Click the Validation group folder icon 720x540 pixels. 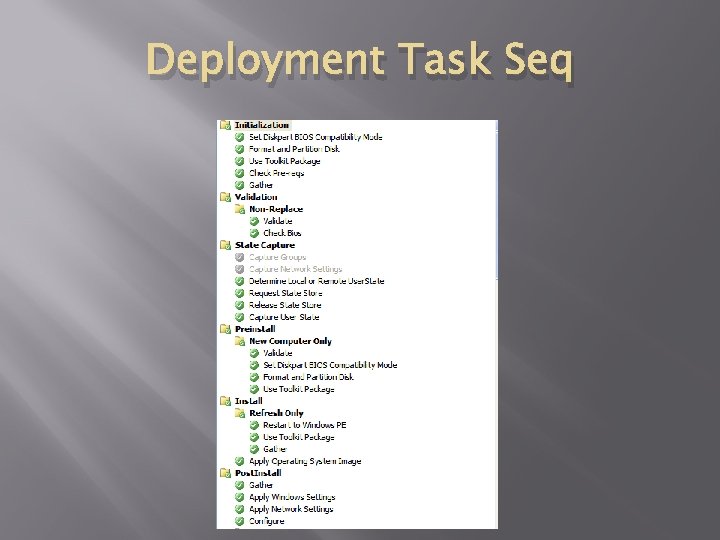(225, 197)
